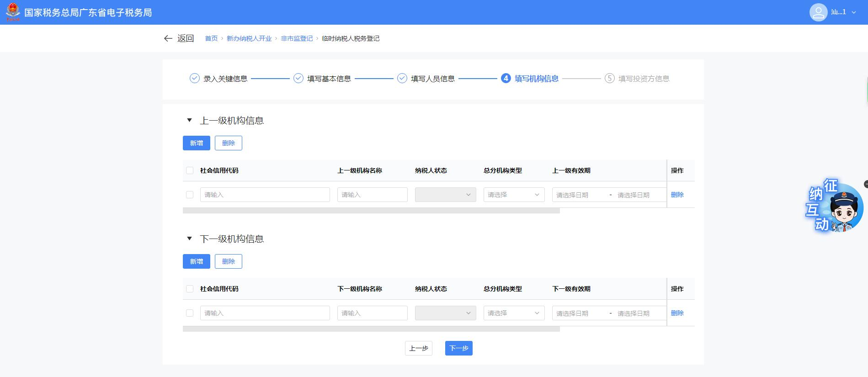Image resolution: width=868 pixels, height=377 pixels.
Task: Click the 录入关键信息 step checkmark icon
Action: tap(195, 79)
